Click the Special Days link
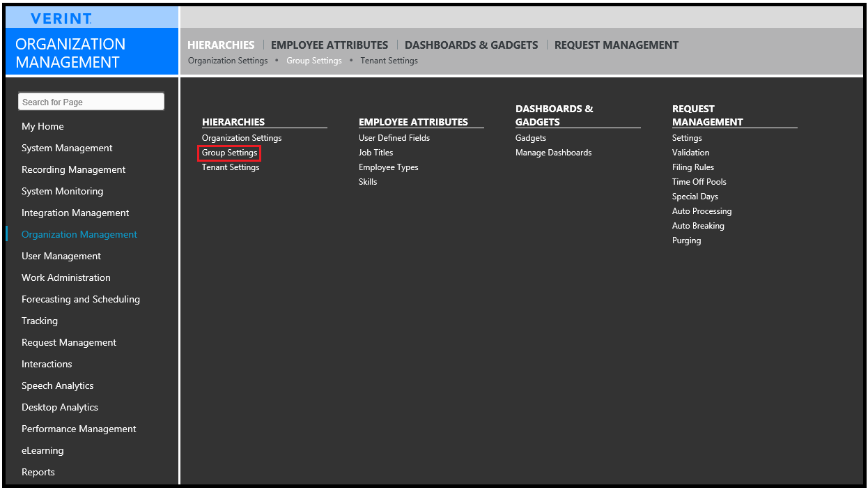 [x=695, y=197]
